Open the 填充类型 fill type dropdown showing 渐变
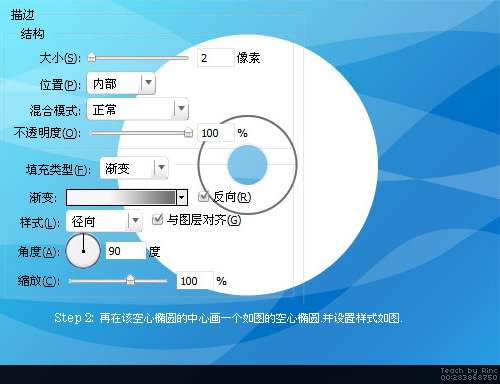Image resolution: width=500 pixels, height=384 pixels. [x=134, y=168]
